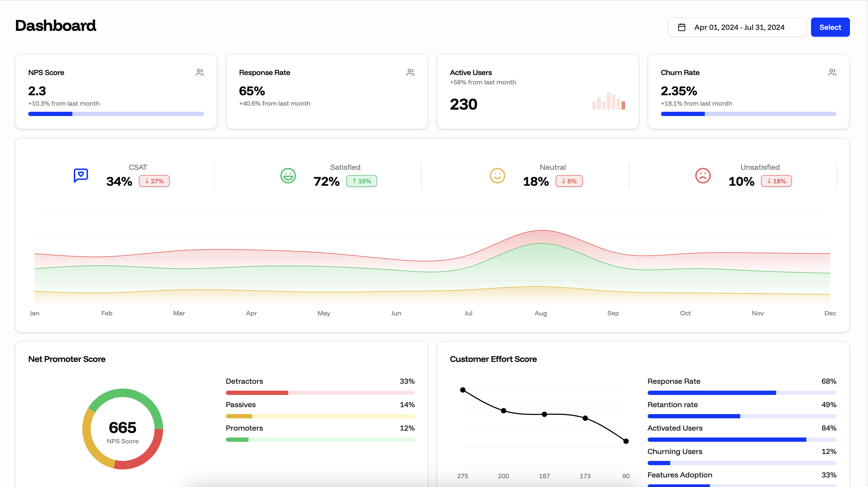Click the 230 Active Users value
The image size is (868, 487).
click(464, 104)
